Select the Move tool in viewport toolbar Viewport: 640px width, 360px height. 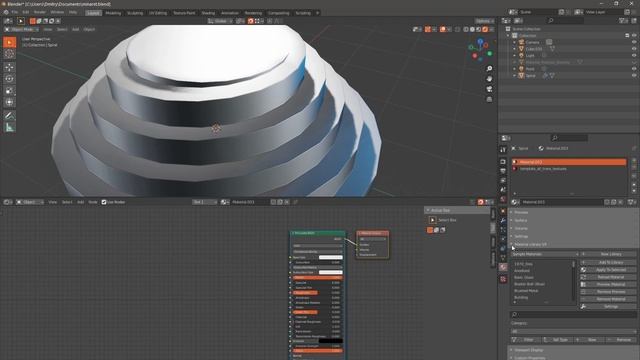(9, 67)
